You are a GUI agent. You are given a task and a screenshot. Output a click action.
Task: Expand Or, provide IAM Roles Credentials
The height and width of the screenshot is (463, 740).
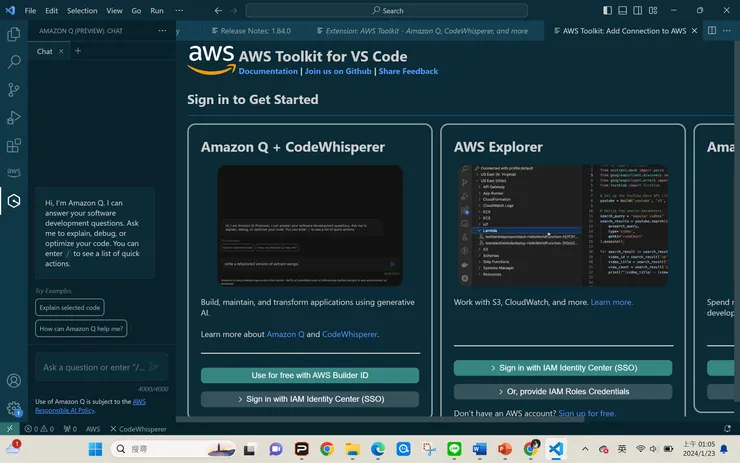[x=563, y=391]
